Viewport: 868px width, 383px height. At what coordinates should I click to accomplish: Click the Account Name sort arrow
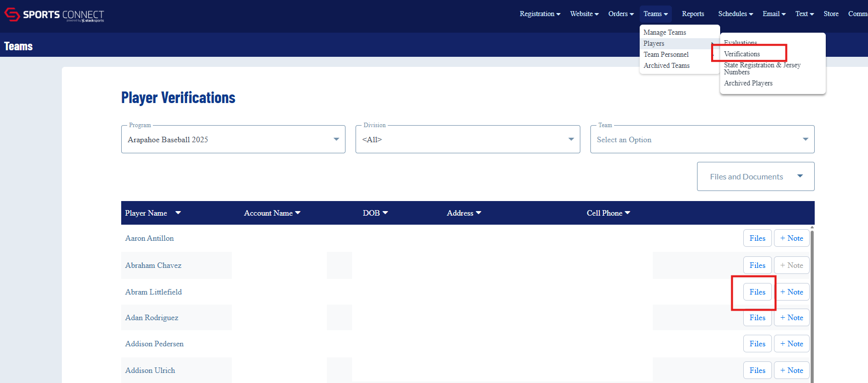click(298, 213)
